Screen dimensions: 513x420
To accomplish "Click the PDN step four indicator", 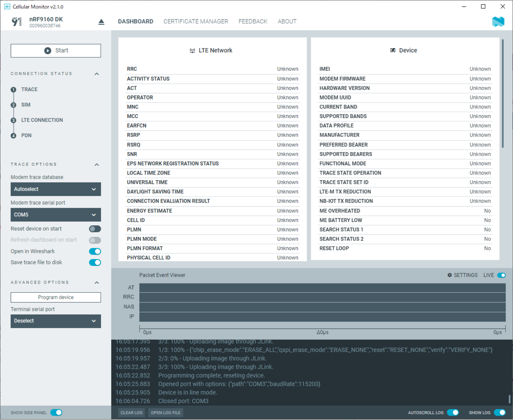I will point(14,136).
